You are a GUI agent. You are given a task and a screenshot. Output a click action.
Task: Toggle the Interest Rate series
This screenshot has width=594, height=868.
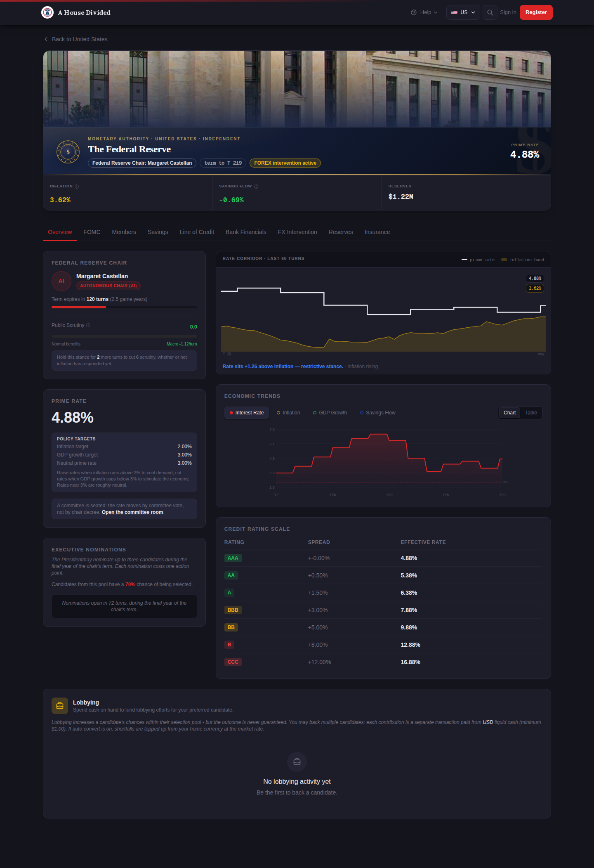click(x=247, y=413)
